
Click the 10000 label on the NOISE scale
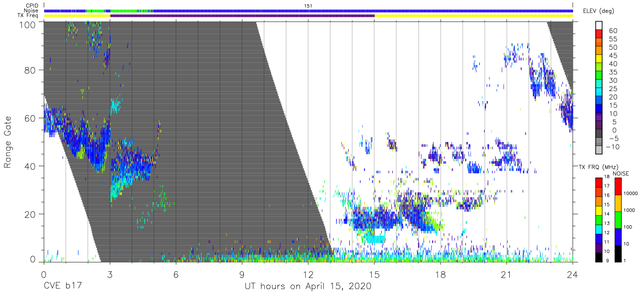click(631, 194)
